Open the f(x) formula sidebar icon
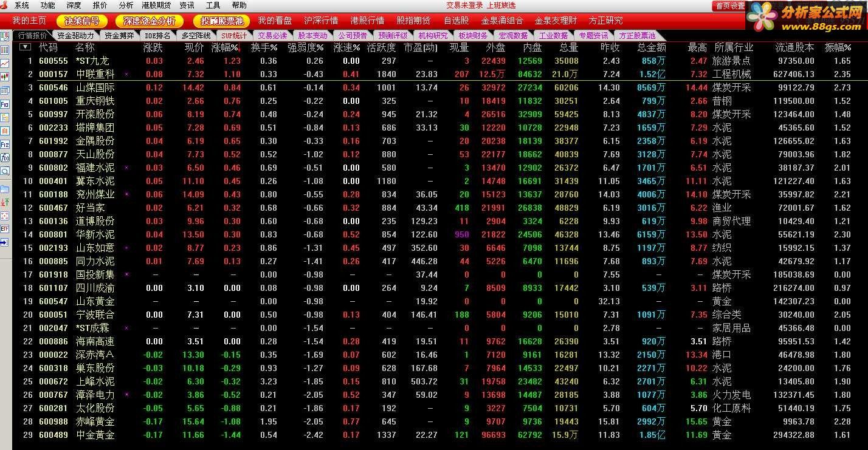 pyautogui.click(x=4, y=158)
